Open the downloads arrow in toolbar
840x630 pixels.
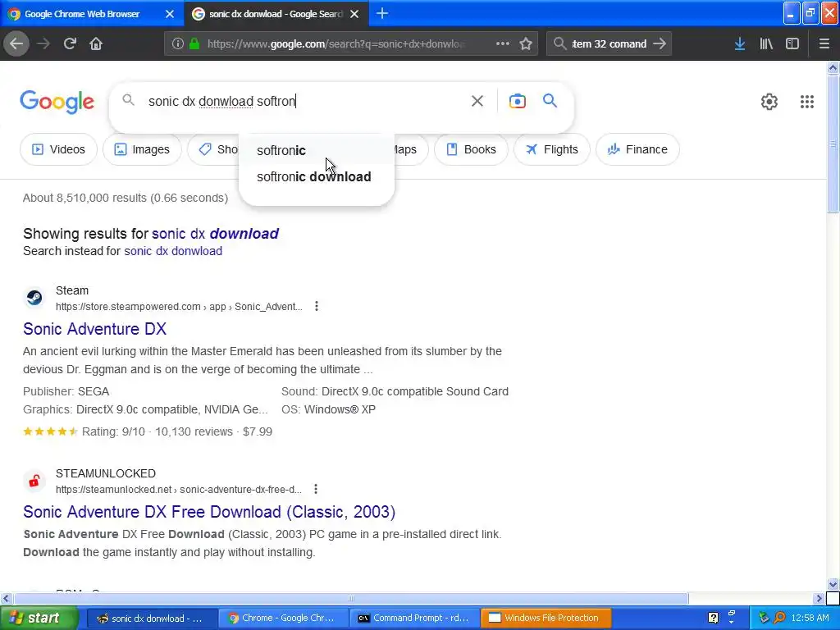pyautogui.click(x=740, y=44)
